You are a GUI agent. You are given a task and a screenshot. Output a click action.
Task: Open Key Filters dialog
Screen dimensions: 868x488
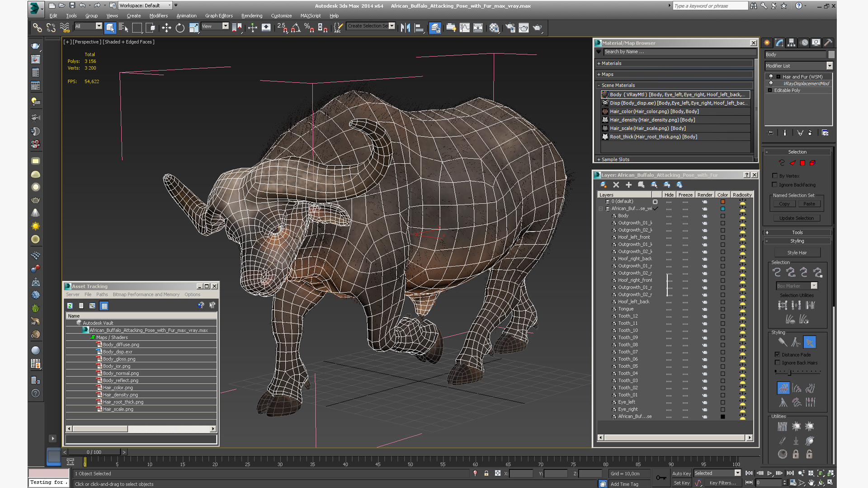click(722, 483)
